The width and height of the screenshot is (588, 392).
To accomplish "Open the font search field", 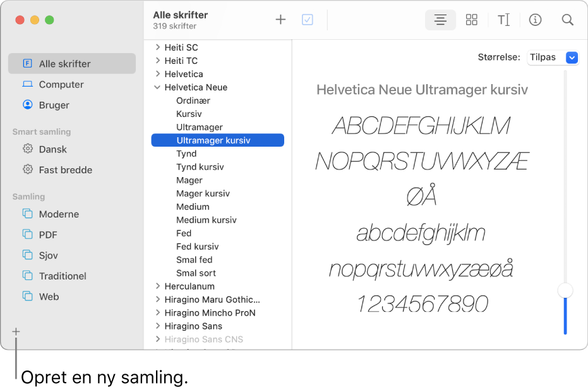I will [x=567, y=20].
